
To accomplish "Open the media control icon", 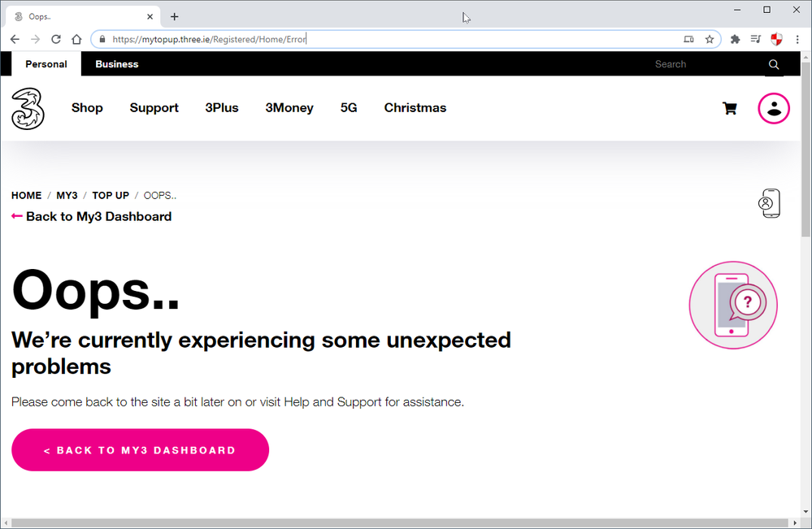I will tap(756, 39).
